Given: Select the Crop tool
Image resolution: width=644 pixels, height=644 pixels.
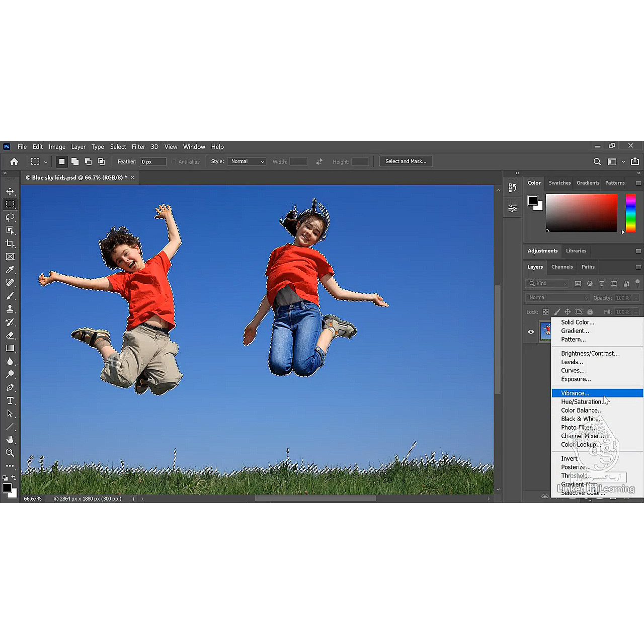Looking at the screenshot, I should pyautogui.click(x=10, y=244).
